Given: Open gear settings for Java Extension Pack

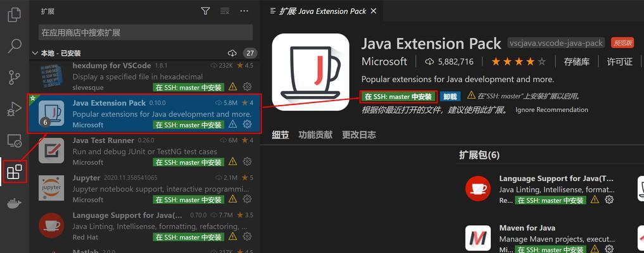Looking at the screenshot, I should [x=247, y=124].
